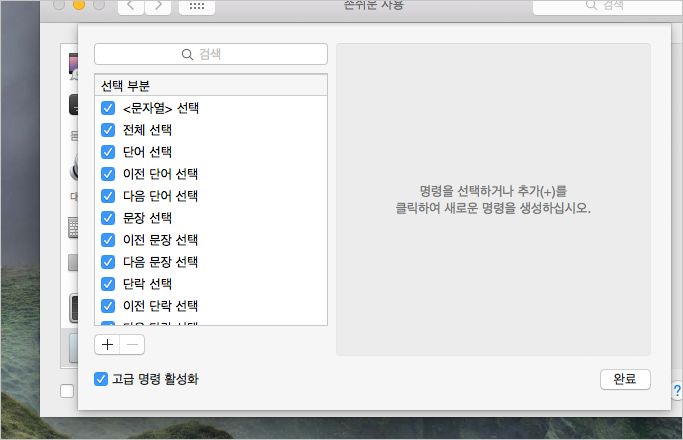Toggle the 문장 선택 checkbox

click(108, 218)
